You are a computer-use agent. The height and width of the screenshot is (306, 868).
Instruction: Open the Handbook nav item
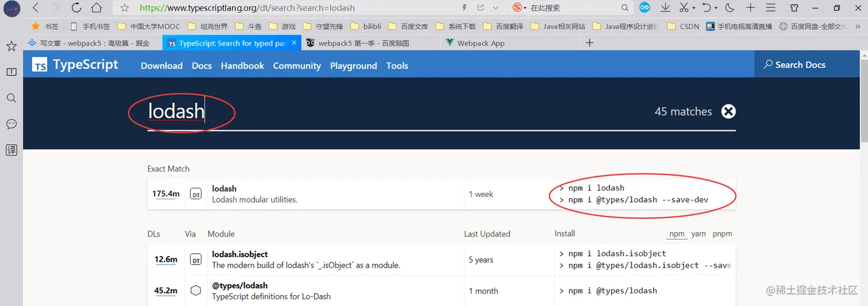pyautogui.click(x=242, y=65)
